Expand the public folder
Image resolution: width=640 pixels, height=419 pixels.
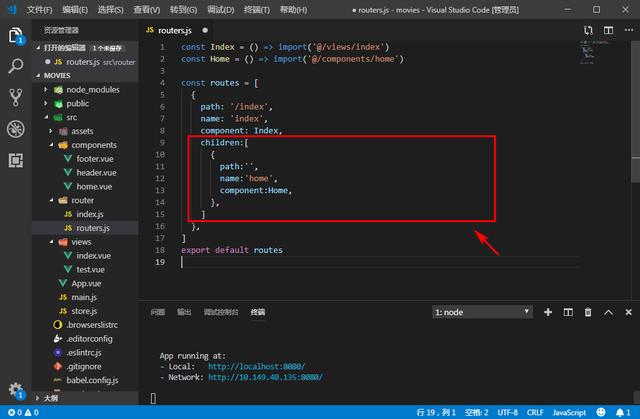click(x=78, y=103)
